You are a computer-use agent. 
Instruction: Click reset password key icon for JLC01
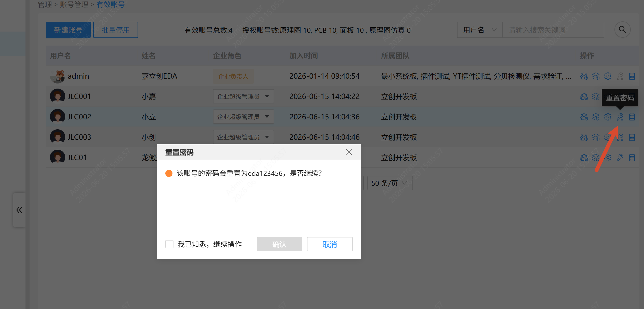pyautogui.click(x=620, y=158)
